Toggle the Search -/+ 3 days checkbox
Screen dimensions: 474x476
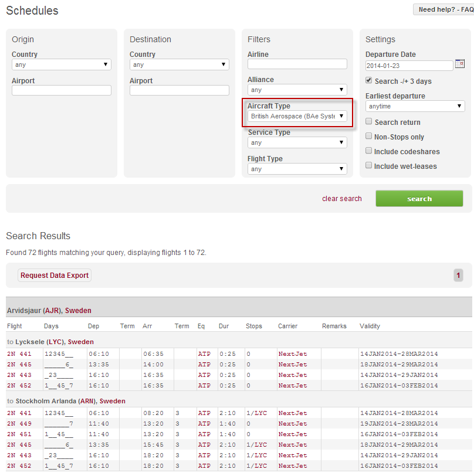(x=369, y=80)
